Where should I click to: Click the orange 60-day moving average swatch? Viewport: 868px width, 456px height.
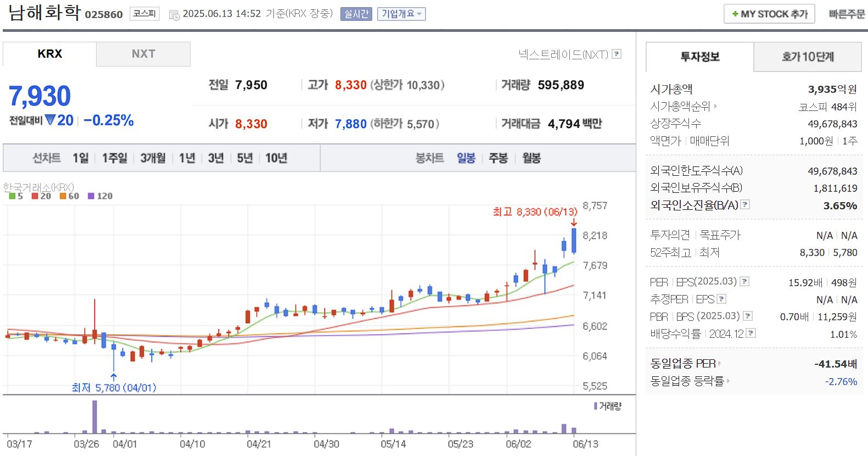(x=63, y=196)
